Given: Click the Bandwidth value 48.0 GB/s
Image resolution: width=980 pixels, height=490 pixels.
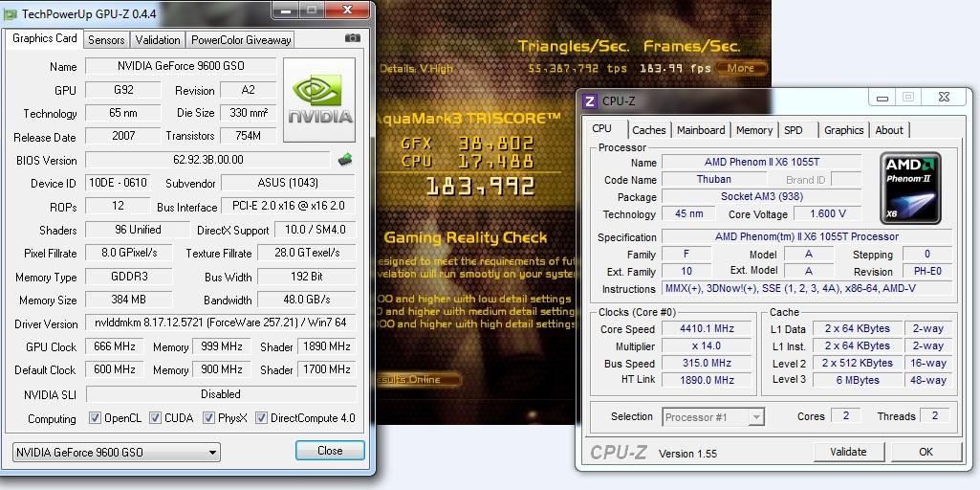Looking at the screenshot, I should click(x=306, y=300).
